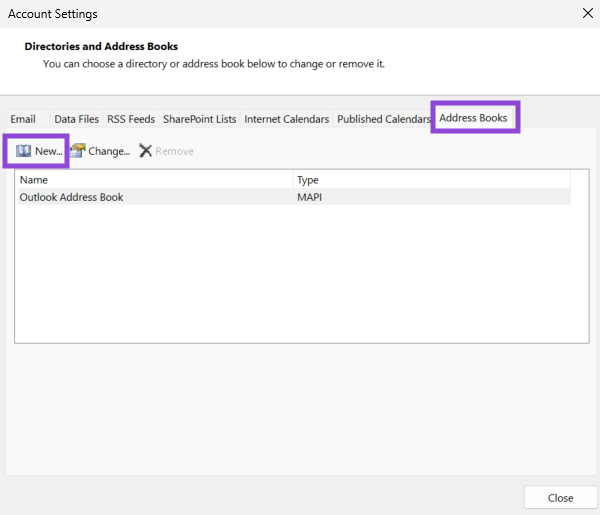Click the 'You can choose a directory' description
Screen dimensions: 600x515
pos(214,64)
